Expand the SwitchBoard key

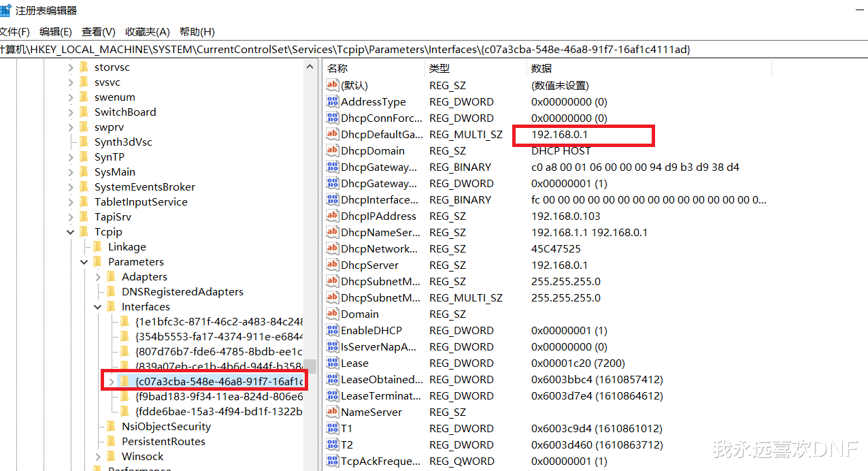(71, 112)
